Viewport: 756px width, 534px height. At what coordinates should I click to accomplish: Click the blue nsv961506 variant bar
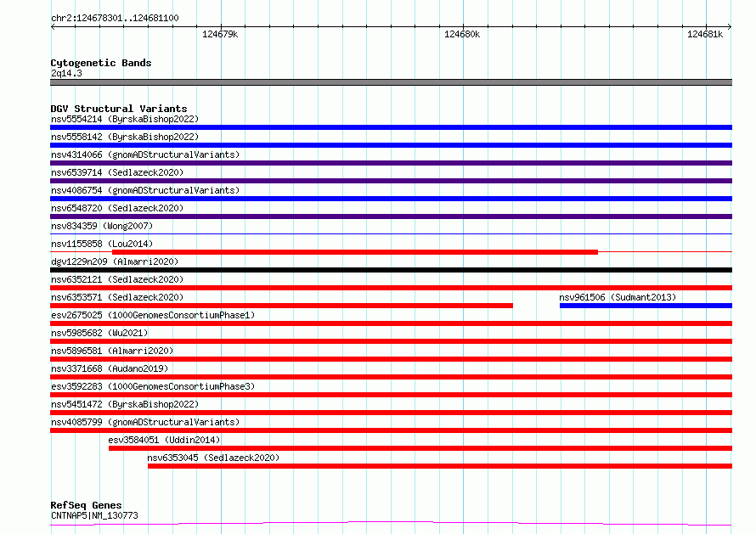(x=646, y=306)
